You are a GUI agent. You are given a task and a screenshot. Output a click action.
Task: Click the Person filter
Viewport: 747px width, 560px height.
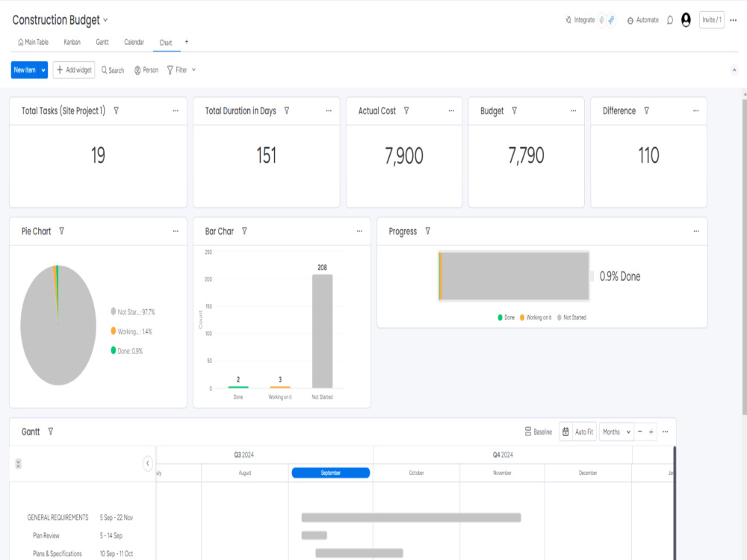pyautogui.click(x=146, y=70)
